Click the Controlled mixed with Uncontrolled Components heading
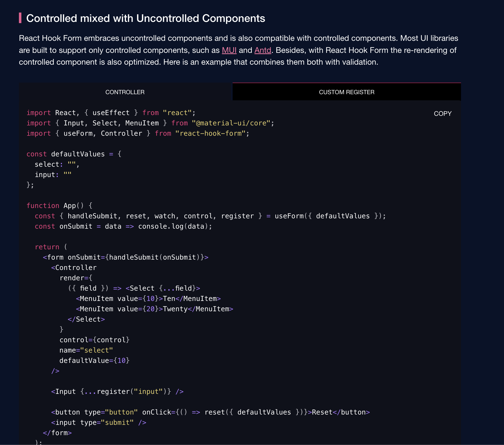The height and width of the screenshot is (445, 504). click(145, 18)
